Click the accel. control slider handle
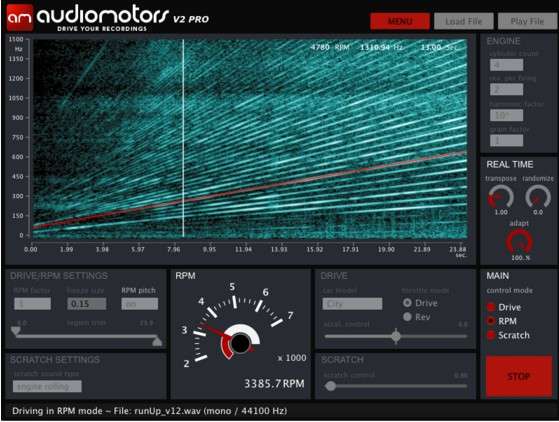 tap(396, 336)
